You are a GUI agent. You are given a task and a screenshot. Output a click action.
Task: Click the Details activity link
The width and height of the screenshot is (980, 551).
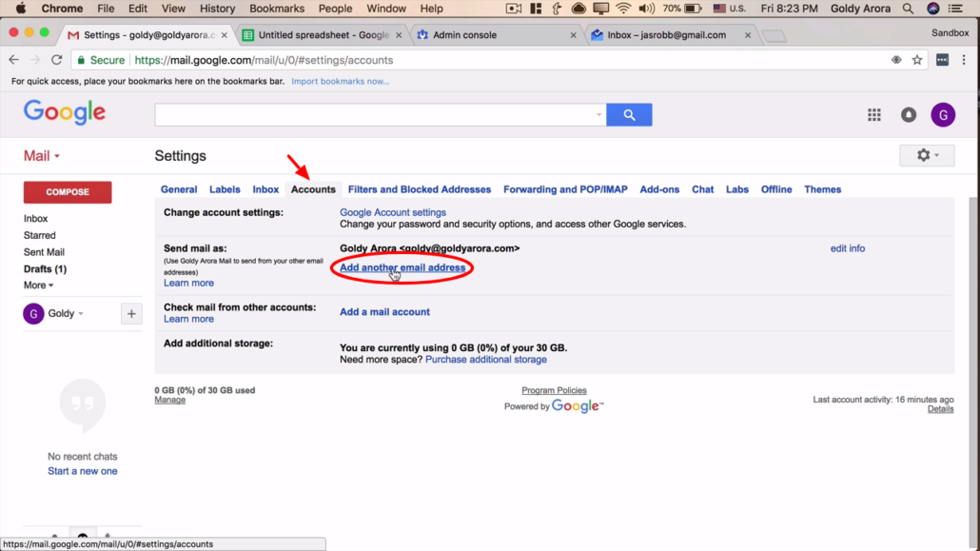tap(941, 409)
